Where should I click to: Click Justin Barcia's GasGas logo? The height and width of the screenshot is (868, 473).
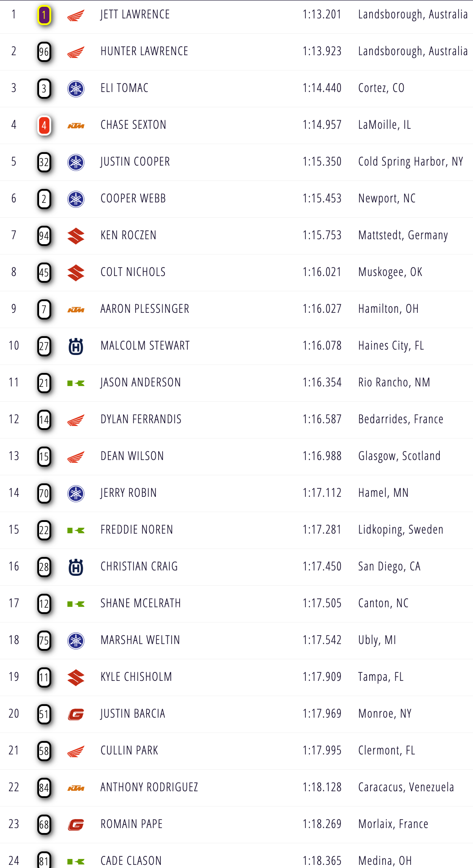[76, 715]
